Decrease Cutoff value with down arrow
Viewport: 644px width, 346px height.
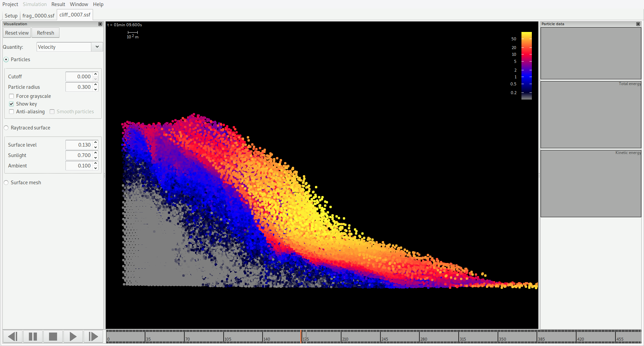[96, 79]
